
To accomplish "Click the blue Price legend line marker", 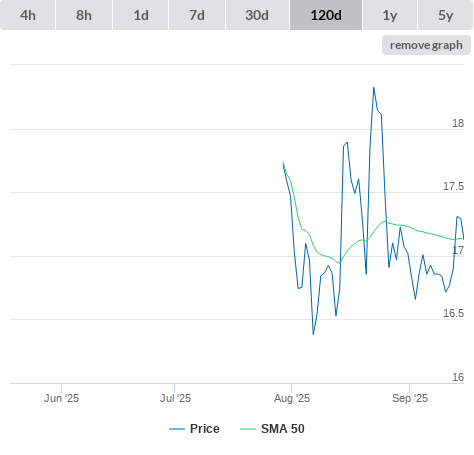I will click(x=177, y=429).
